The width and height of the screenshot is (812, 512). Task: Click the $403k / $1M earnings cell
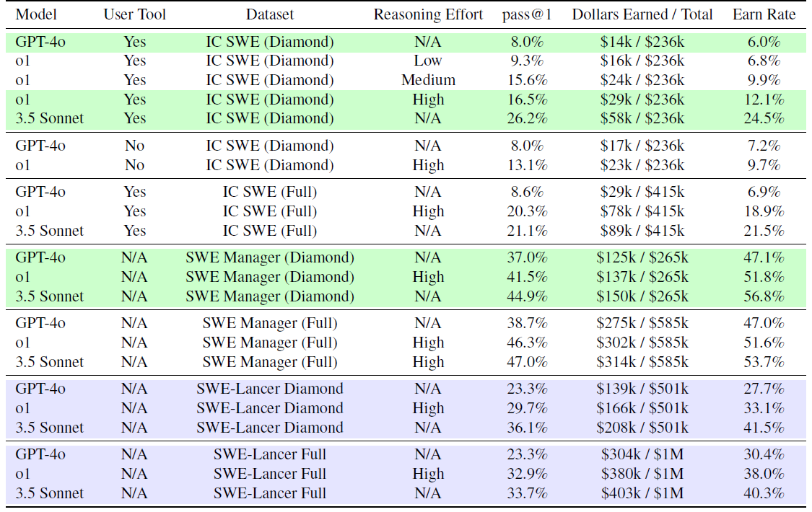tap(642, 493)
